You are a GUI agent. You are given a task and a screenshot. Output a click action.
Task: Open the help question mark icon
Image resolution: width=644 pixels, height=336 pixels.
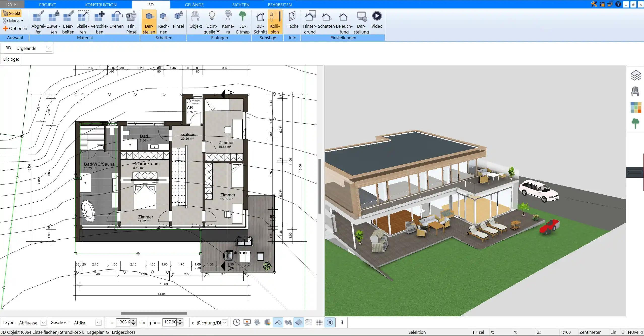[x=618, y=4]
